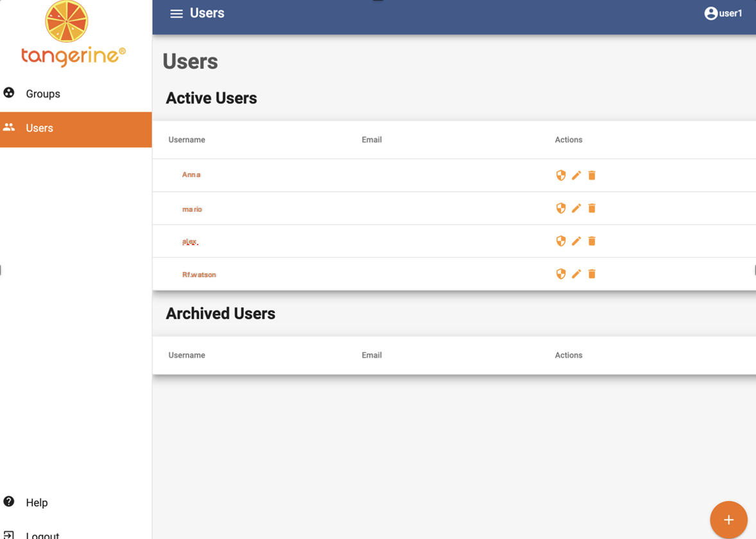
Task: Open permissions shield icon for Rf.watson
Action: pos(561,274)
